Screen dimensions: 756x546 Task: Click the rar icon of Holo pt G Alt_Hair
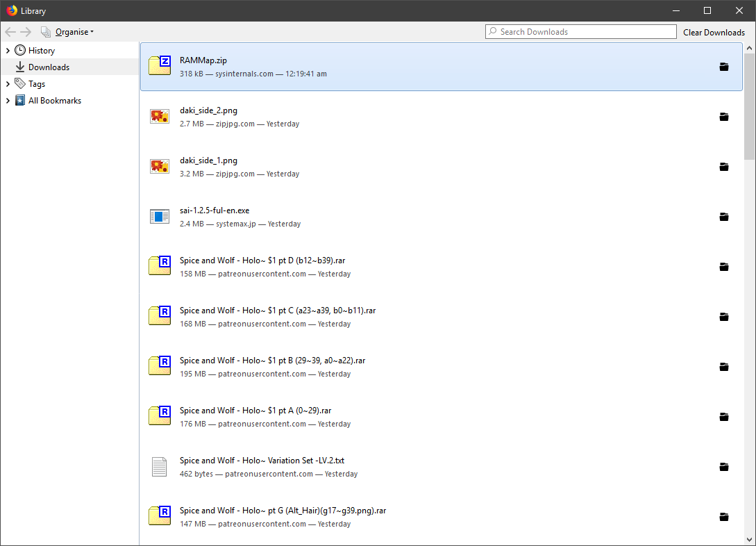[160, 515]
